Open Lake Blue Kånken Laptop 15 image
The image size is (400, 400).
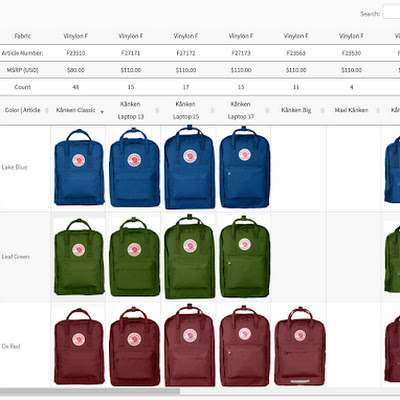(x=190, y=167)
